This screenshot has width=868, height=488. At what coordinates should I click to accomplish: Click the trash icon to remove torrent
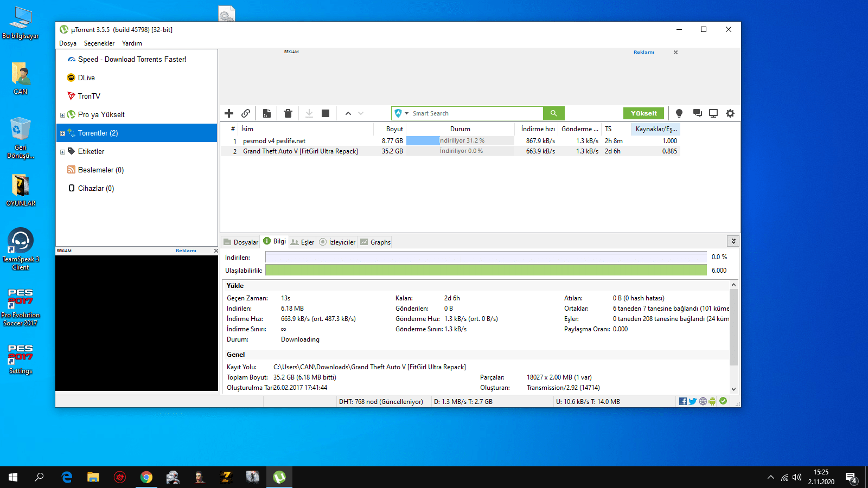coord(288,113)
